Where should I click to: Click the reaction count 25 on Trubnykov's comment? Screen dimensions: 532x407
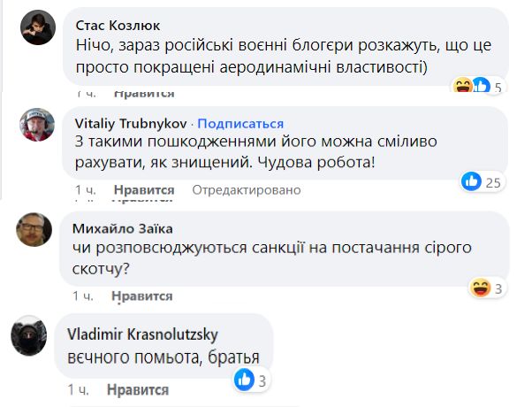493,183
